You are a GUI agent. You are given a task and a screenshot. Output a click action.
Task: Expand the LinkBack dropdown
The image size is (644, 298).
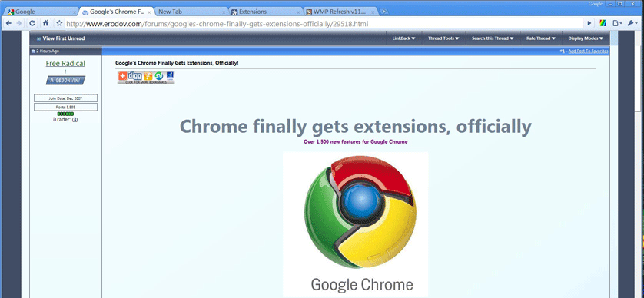click(x=403, y=38)
